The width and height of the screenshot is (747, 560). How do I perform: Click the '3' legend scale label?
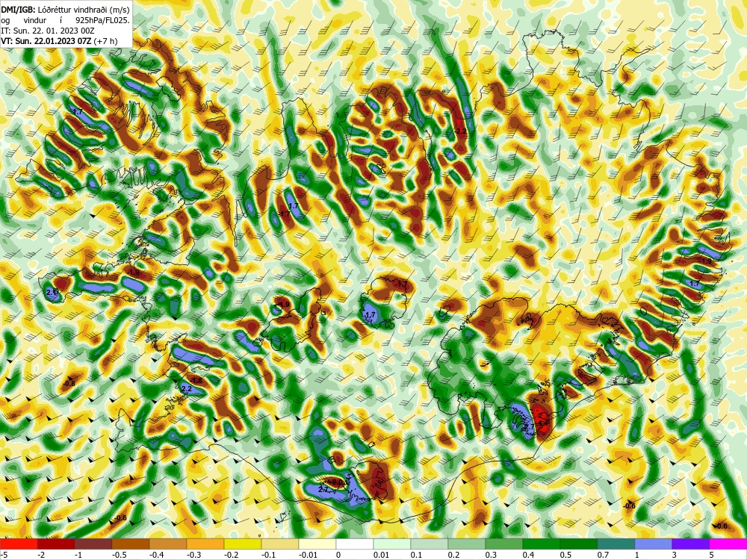(672, 555)
